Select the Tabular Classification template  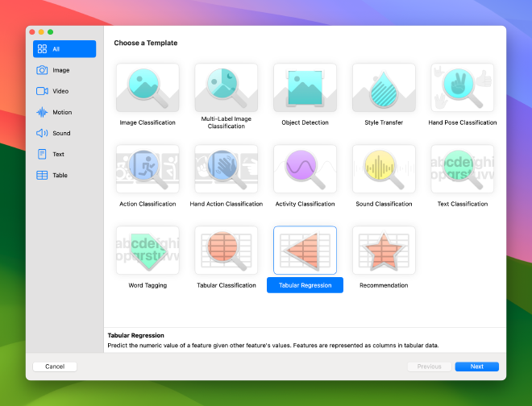226,251
